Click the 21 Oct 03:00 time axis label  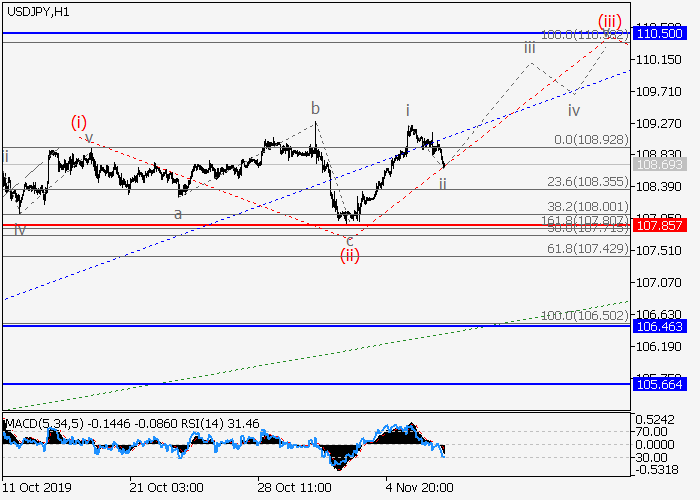(166, 487)
